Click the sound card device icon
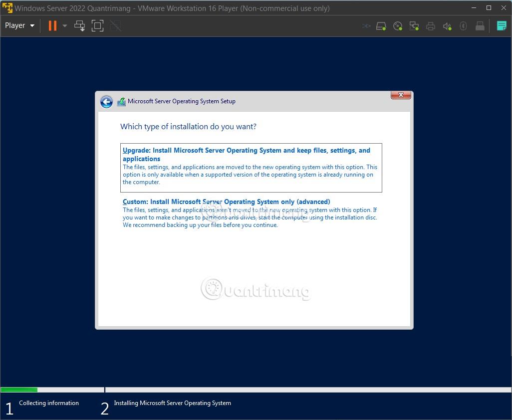Image resolution: width=512 pixels, height=420 pixels. pos(447,26)
